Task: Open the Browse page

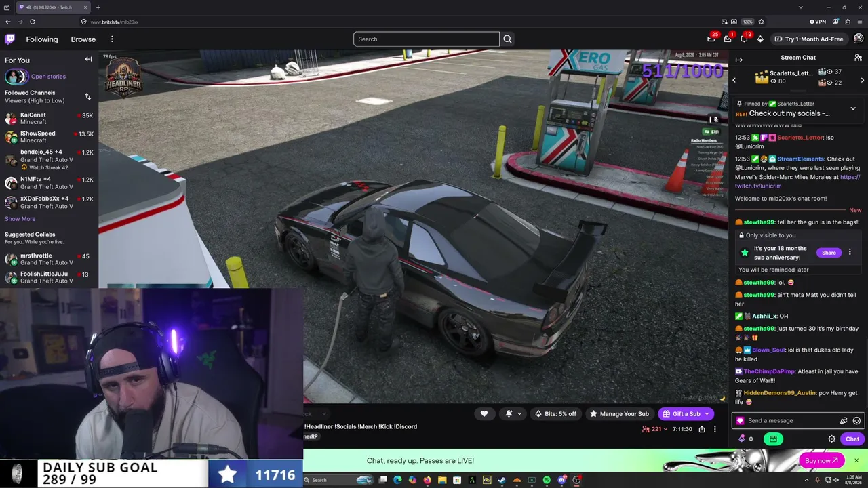Action: point(83,39)
